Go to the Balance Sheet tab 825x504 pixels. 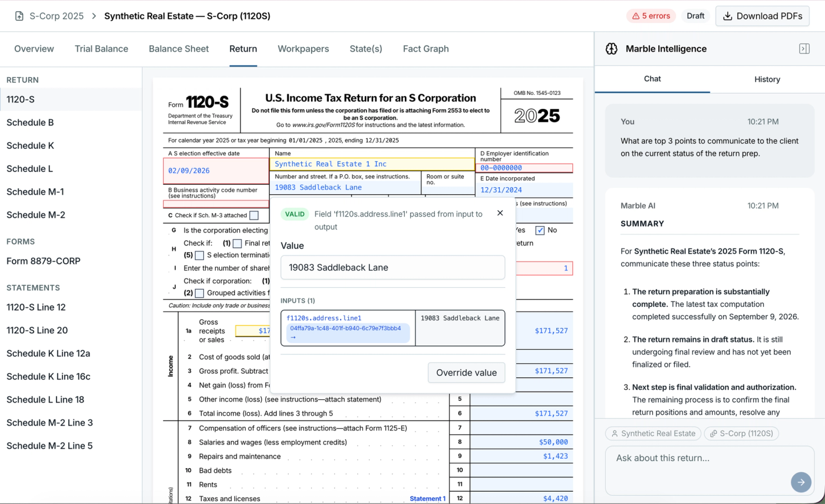click(179, 49)
